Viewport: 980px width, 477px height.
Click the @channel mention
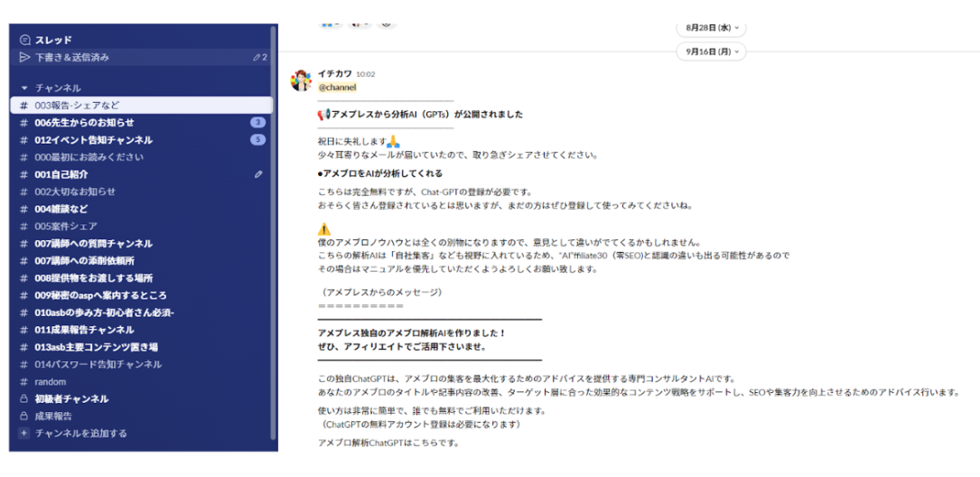338,88
